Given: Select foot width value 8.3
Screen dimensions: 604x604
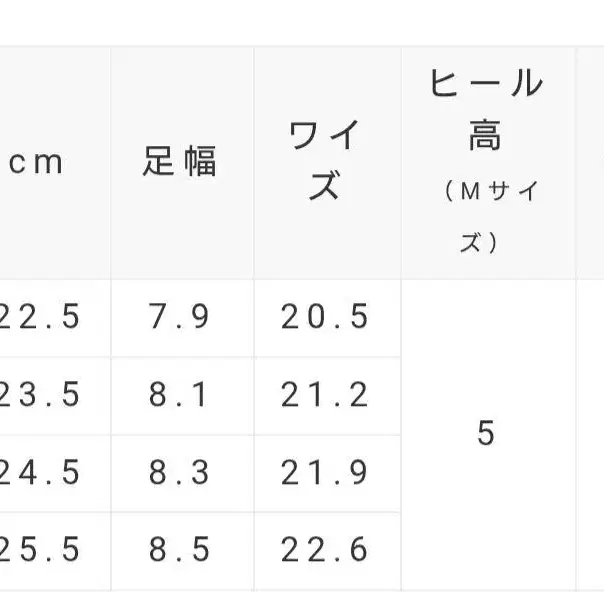Looking at the screenshot, I should coord(180,472).
